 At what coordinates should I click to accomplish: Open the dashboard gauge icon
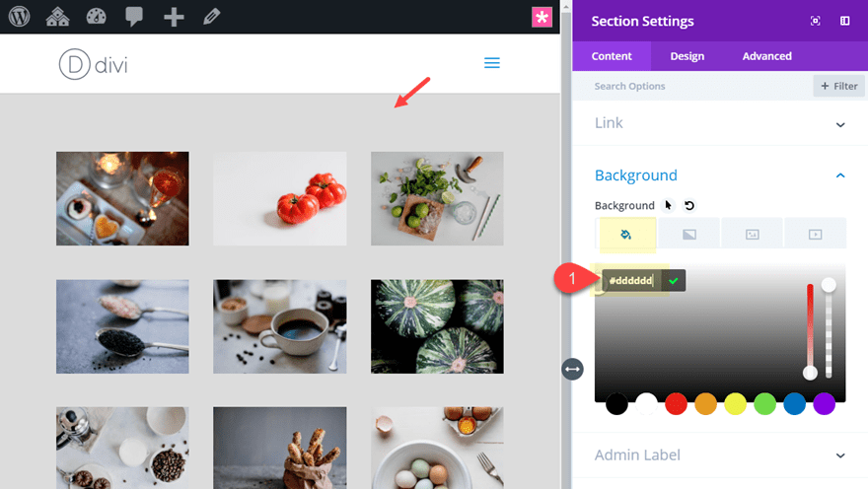(x=97, y=17)
